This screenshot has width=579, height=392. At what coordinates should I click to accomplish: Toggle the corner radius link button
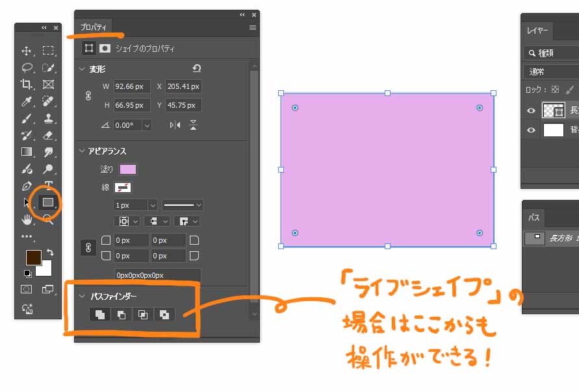point(88,247)
